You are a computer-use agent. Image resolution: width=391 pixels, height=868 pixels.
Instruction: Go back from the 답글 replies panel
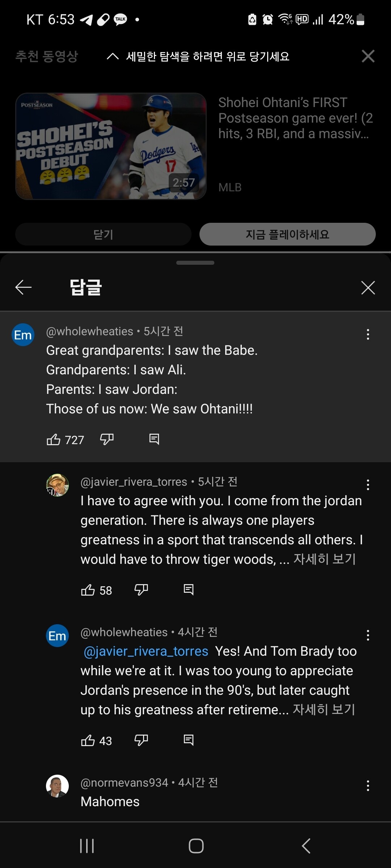coord(24,288)
